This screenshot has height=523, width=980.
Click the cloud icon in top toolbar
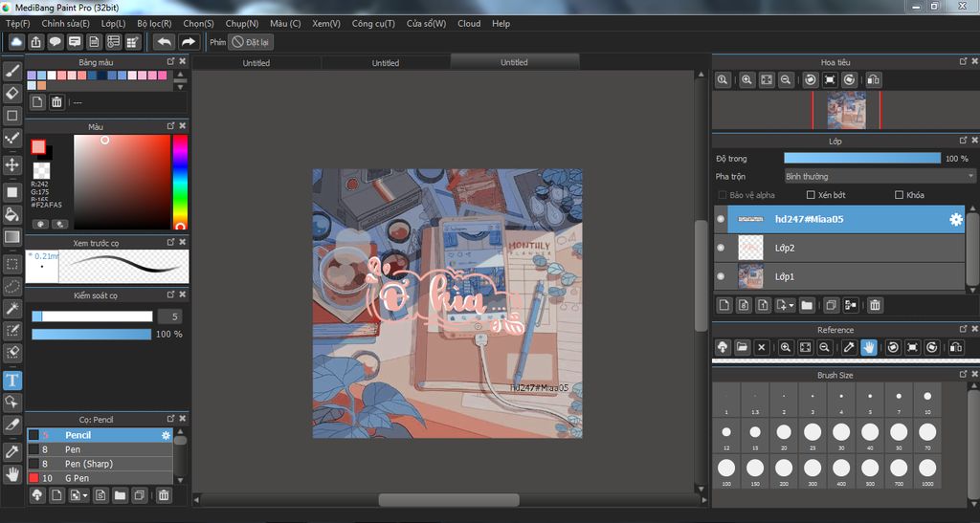(x=16, y=42)
